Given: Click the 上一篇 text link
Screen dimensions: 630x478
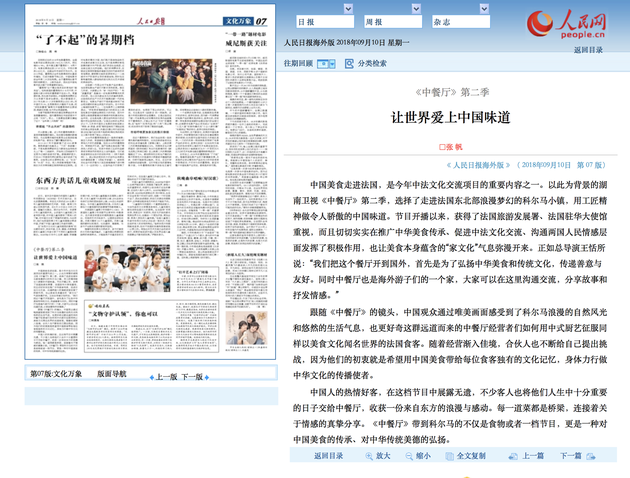Looking at the screenshot, I should [533, 456].
